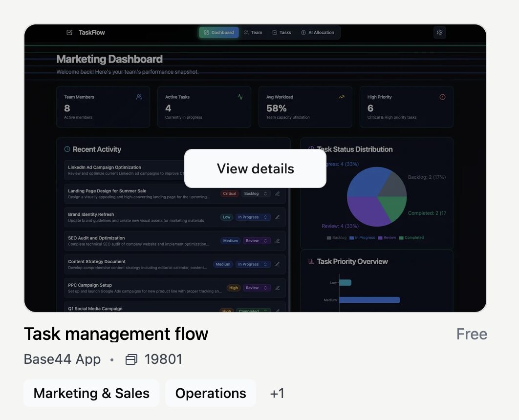This screenshot has width=519, height=420.
Task: Click the pencil icon for PPC Campaign Setup
Action: tap(278, 288)
